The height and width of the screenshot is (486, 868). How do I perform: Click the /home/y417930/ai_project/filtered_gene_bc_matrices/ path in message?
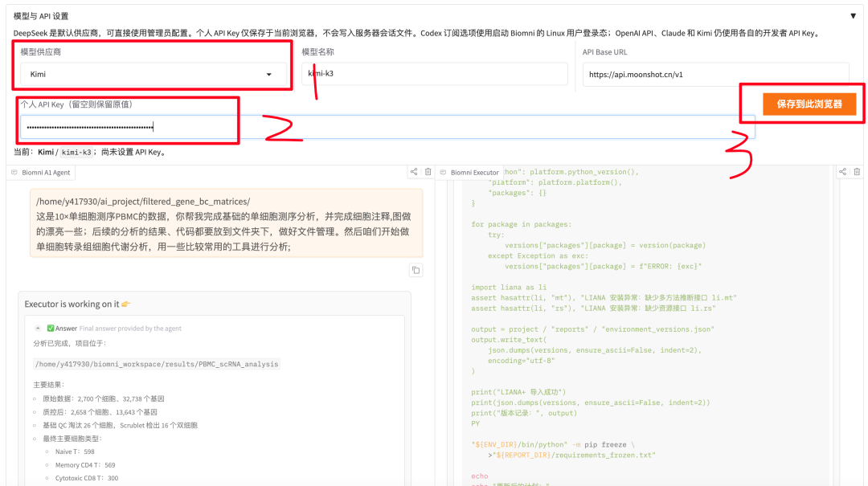143,202
